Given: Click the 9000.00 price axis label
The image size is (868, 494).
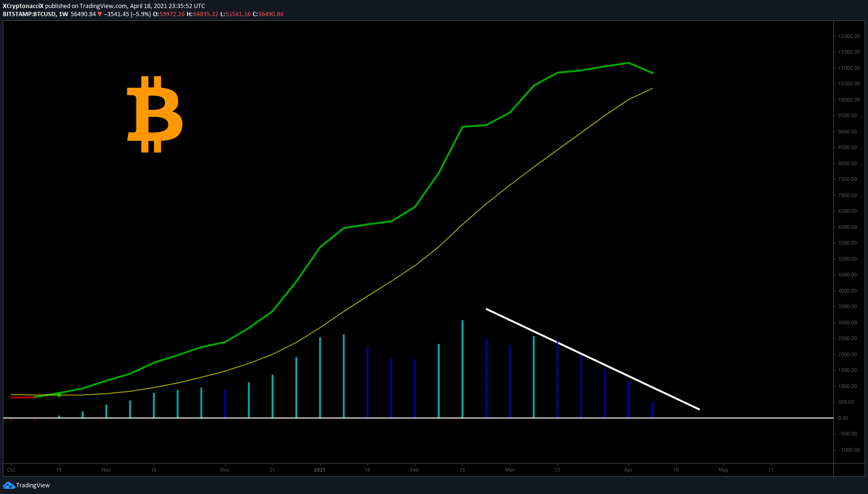Looking at the screenshot, I should (848, 132).
